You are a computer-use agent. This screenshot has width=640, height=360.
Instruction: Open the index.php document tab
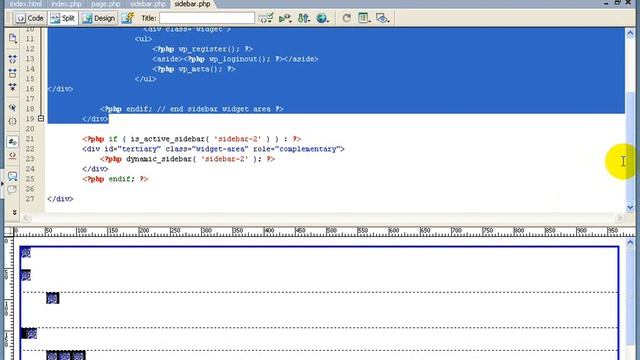66,4
